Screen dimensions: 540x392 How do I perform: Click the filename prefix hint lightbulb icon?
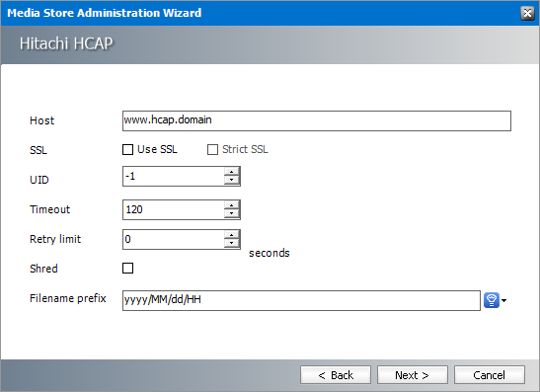(x=491, y=300)
